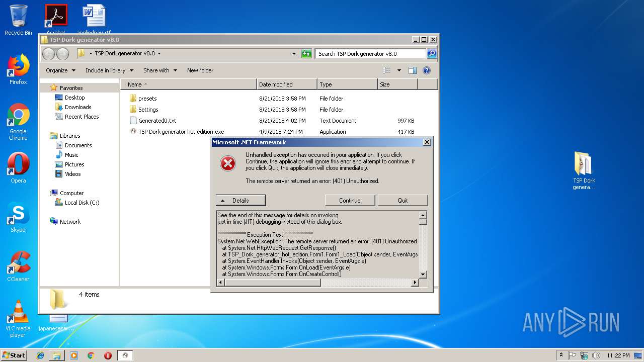644x362 pixels.
Task: Change the view with the views icon
Action: 387,70
